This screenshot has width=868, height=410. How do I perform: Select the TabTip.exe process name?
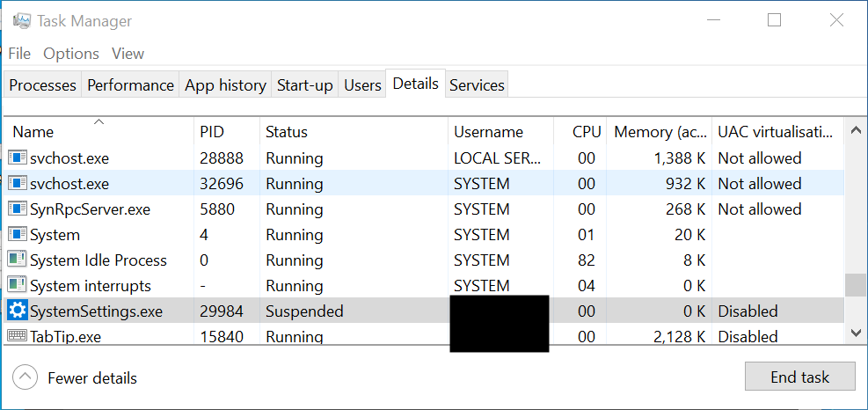(x=65, y=337)
